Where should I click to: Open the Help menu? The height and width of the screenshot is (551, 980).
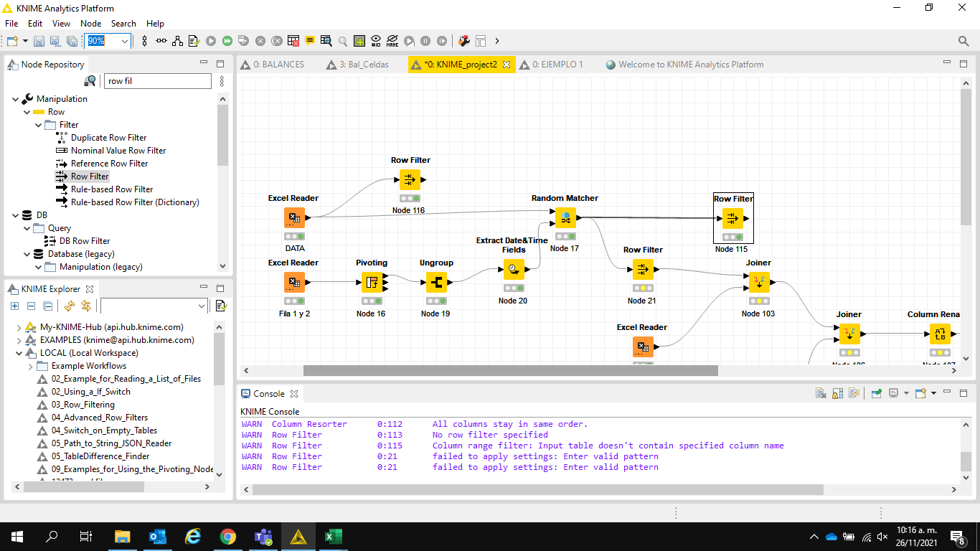click(x=155, y=24)
